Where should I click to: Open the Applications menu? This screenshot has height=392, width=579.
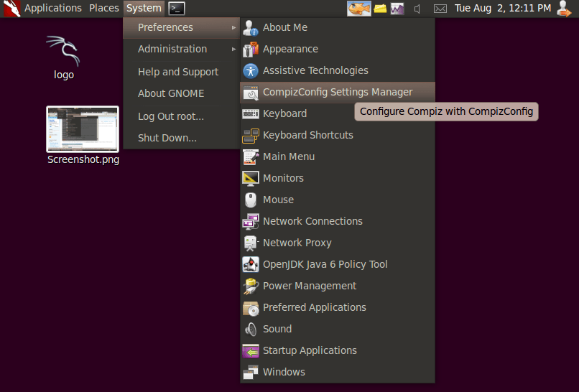click(x=53, y=8)
